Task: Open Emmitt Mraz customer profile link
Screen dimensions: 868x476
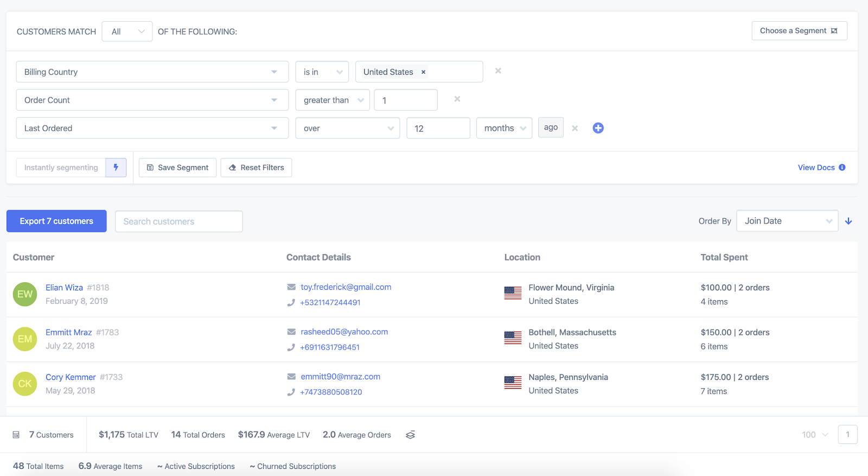Action: tap(68, 332)
